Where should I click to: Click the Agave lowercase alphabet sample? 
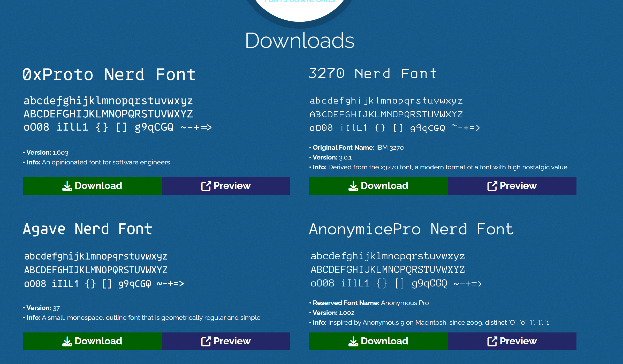96,256
